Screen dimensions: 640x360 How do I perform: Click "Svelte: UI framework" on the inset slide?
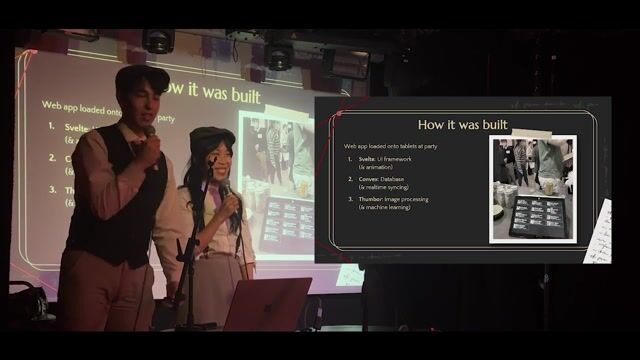(385, 159)
